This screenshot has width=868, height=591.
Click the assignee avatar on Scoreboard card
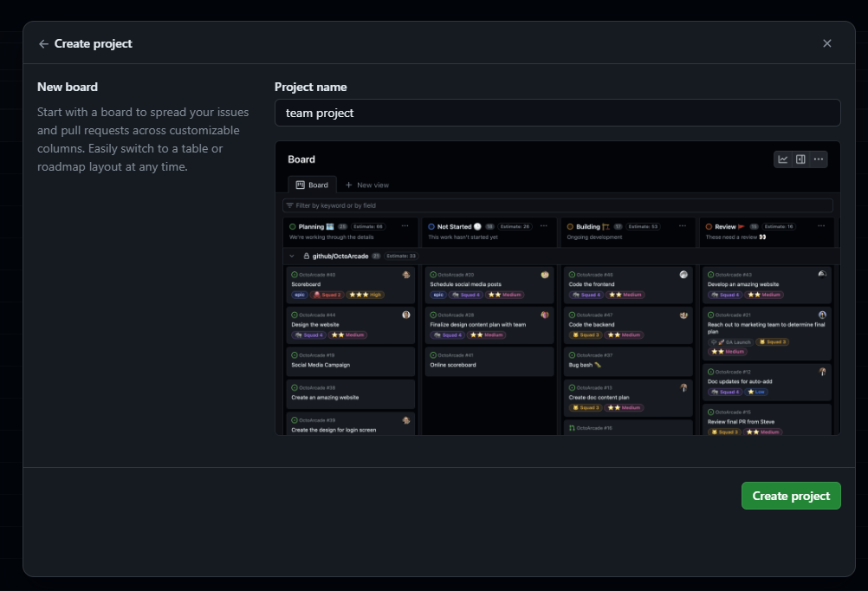pyautogui.click(x=405, y=275)
